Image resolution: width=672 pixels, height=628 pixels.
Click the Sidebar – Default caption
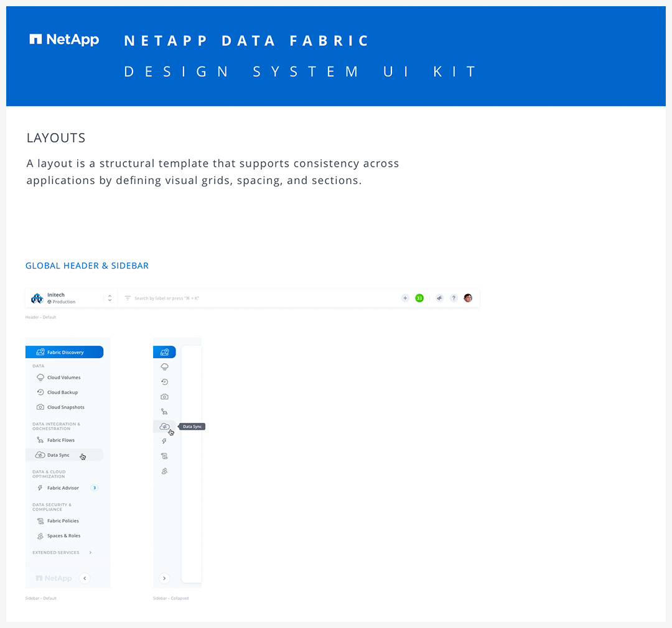pyautogui.click(x=40, y=598)
